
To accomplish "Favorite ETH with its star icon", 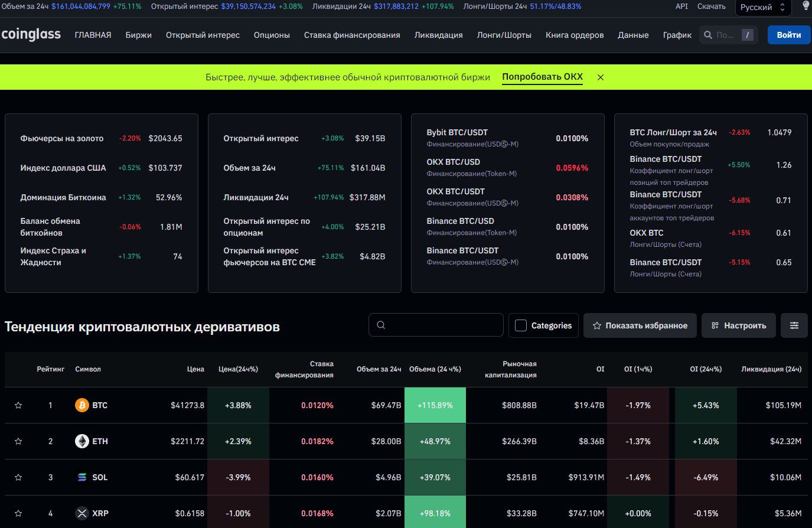I will pos(18,441).
